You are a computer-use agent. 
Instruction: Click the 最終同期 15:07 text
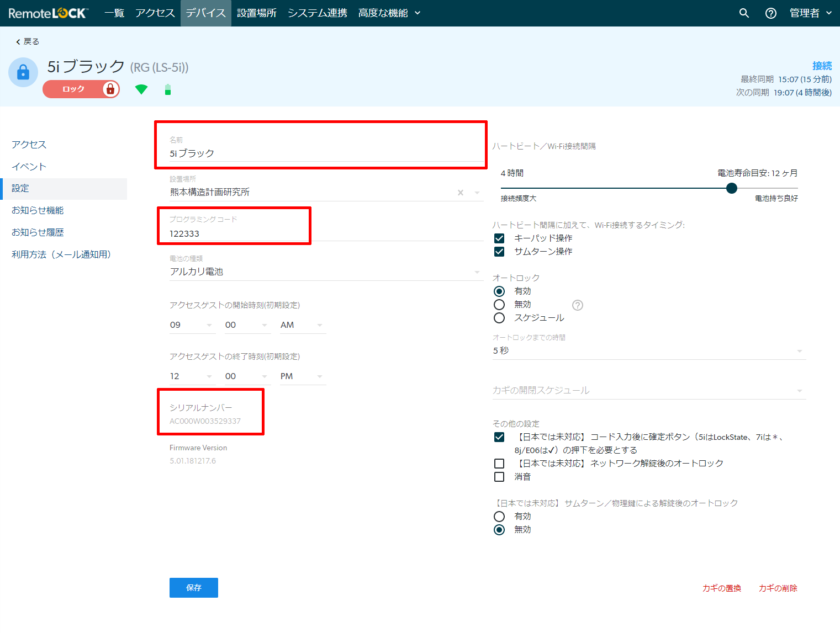786,79
